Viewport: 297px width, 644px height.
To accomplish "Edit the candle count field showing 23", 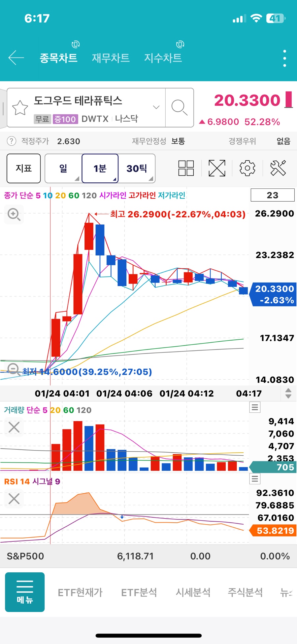I will click(x=273, y=195).
